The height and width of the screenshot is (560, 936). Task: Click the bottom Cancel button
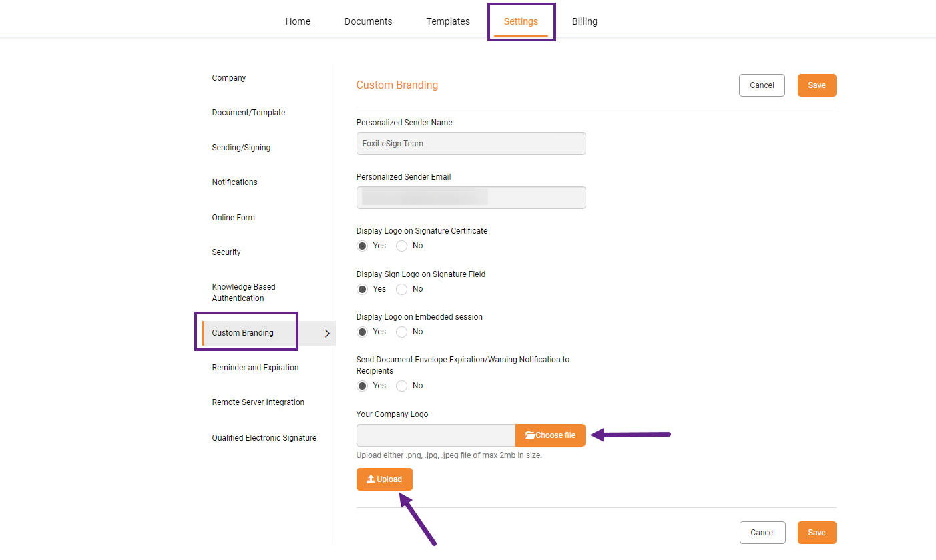click(x=762, y=533)
